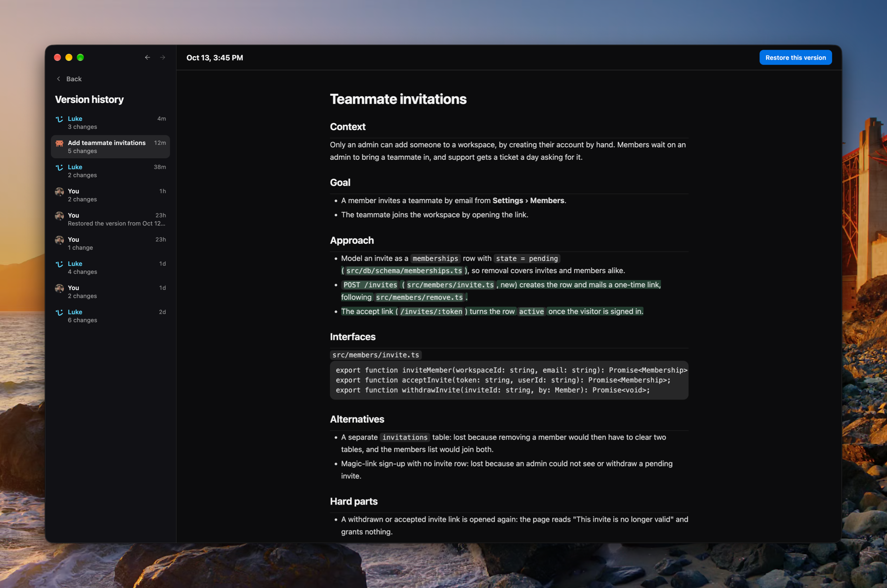
Task: Click the memberships inline code in Approach
Action: pos(435,259)
